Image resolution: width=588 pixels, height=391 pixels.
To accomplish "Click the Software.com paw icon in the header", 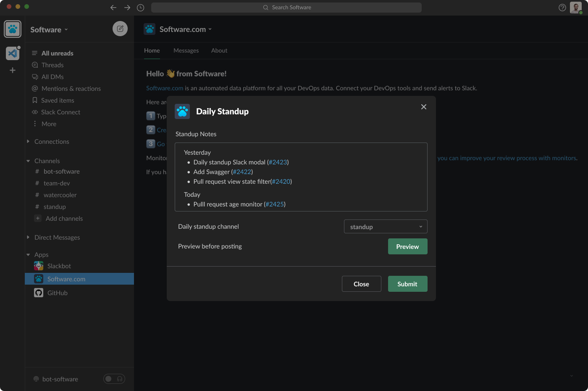I will tap(150, 29).
